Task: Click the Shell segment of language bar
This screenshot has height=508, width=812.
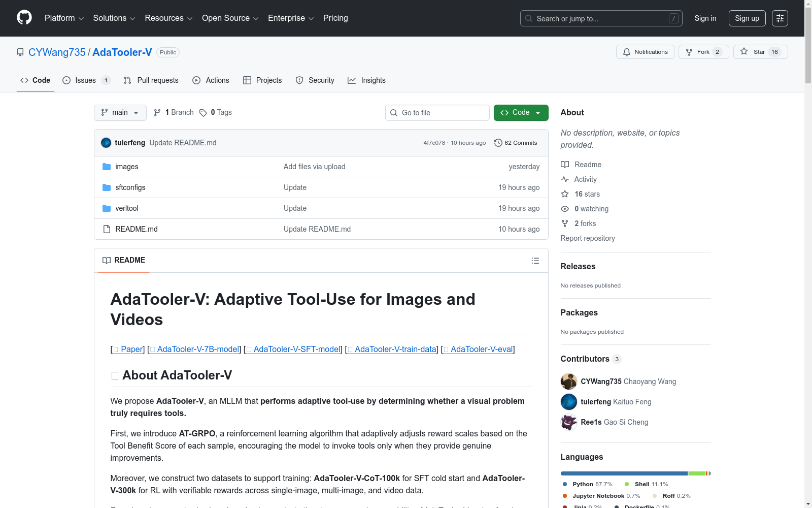Action: click(x=696, y=473)
